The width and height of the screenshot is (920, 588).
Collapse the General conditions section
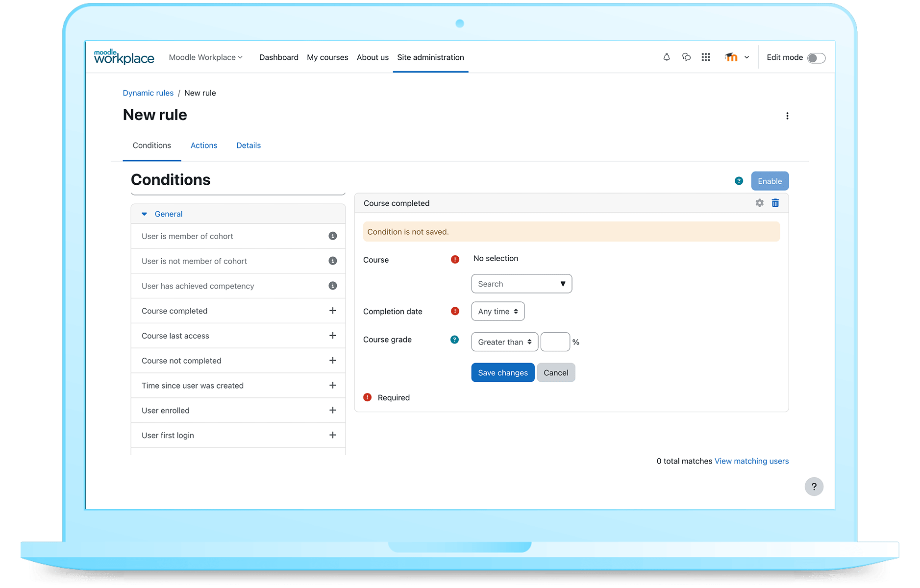[x=144, y=214]
